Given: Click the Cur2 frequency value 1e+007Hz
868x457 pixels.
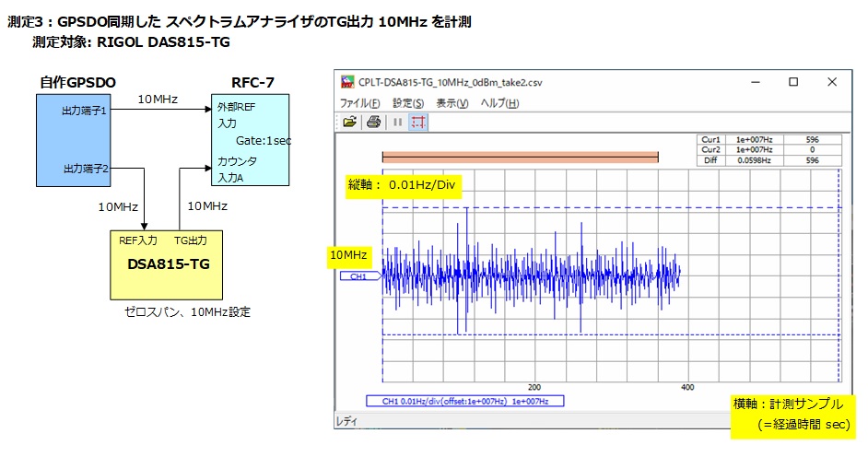Looking at the screenshot, I should tap(754, 150).
